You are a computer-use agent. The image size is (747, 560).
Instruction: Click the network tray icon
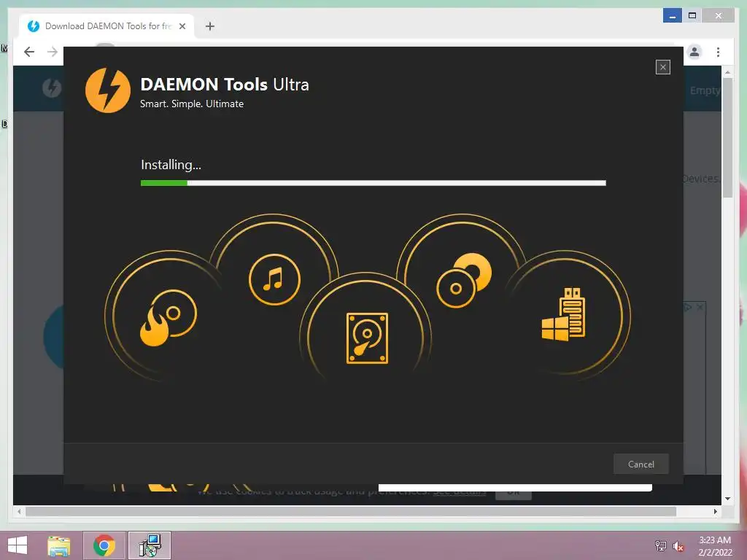pyautogui.click(x=661, y=545)
